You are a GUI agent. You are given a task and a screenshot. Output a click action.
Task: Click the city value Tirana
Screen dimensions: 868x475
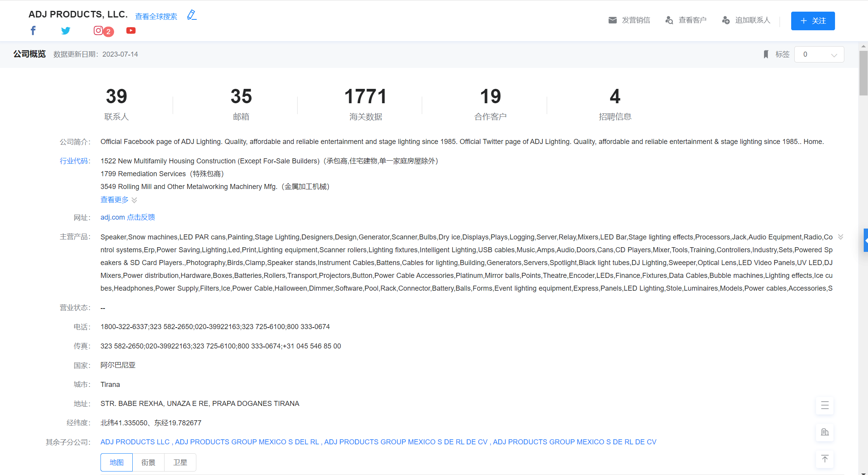point(110,385)
